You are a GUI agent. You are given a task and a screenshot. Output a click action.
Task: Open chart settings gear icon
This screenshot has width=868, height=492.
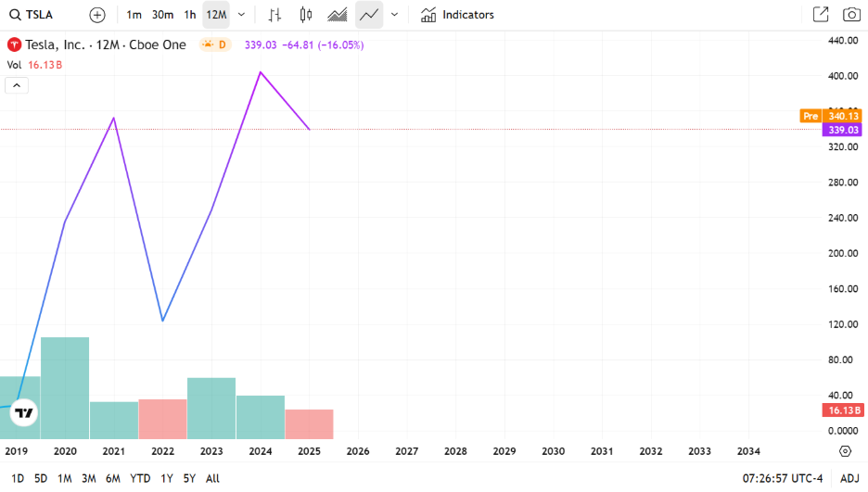pos(846,451)
